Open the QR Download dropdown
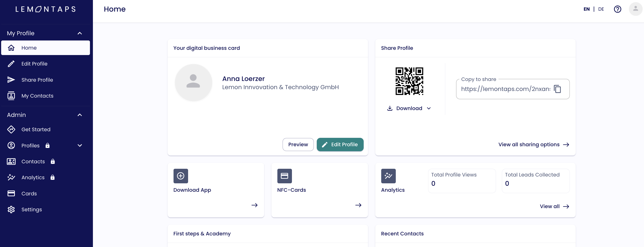The width and height of the screenshot is (644, 247). [409, 108]
